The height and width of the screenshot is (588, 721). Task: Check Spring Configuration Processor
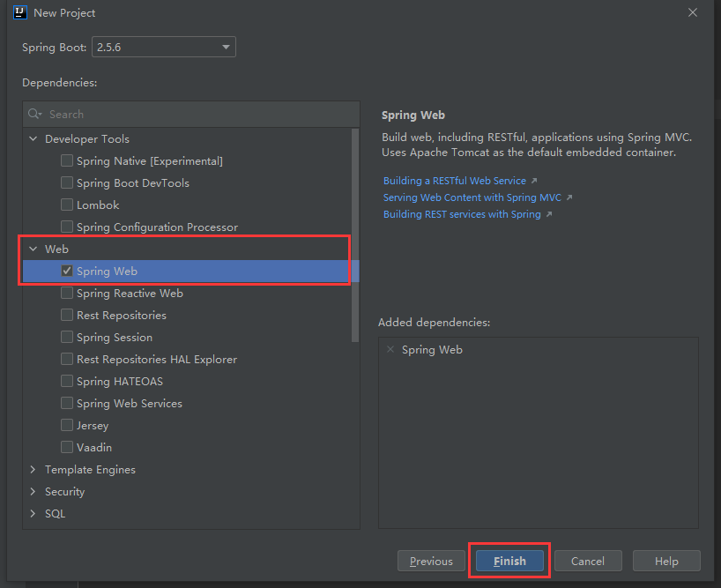(x=67, y=227)
